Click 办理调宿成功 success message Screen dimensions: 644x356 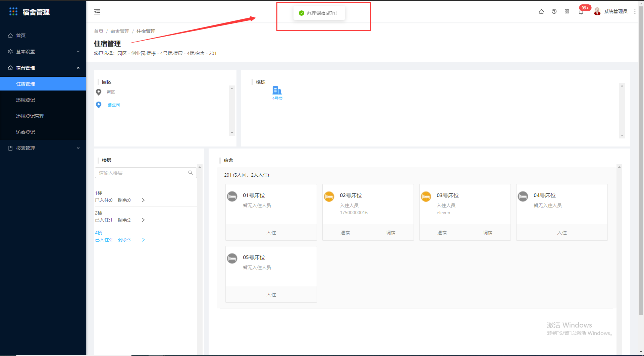(x=319, y=13)
